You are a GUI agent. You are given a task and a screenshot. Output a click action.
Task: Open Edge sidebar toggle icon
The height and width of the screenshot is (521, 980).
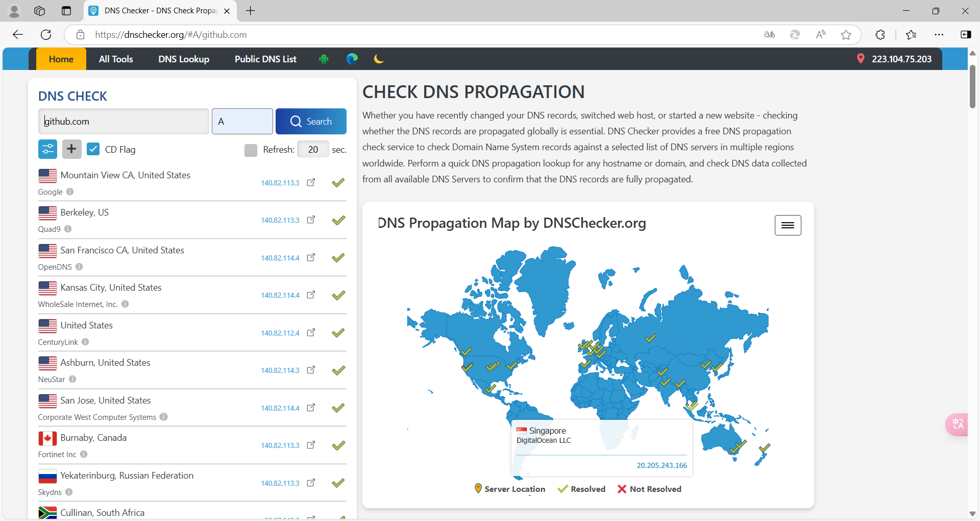pyautogui.click(x=966, y=35)
